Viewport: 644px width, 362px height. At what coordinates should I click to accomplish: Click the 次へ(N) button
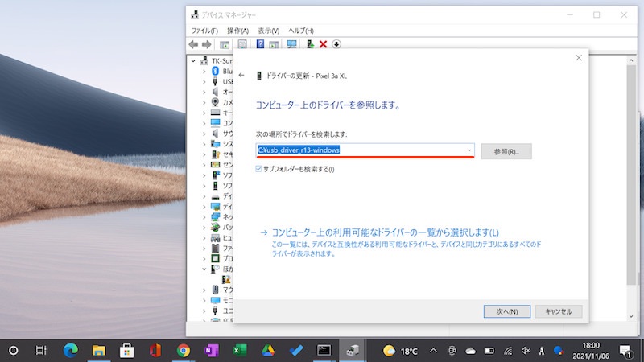coord(506,311)
